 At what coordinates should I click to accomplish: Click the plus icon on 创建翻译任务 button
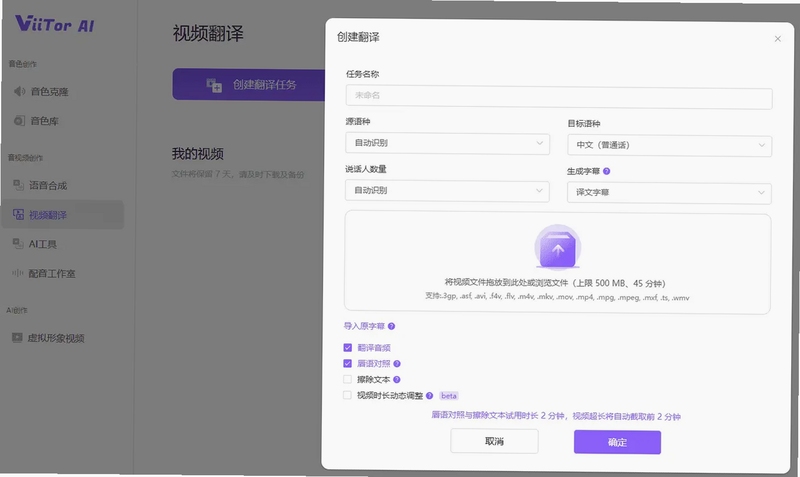[x=214, y=85]
